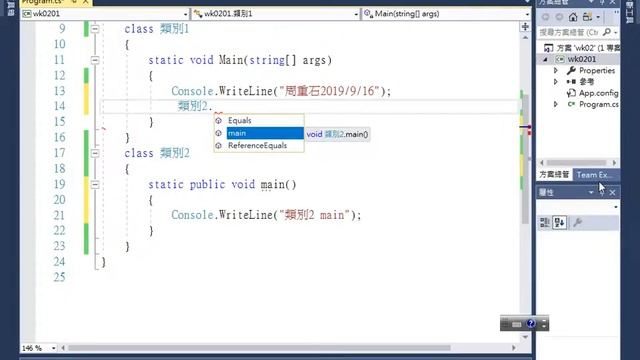
Task: Open the 146 % zoom level dropdown
Action: coord(53,348)
